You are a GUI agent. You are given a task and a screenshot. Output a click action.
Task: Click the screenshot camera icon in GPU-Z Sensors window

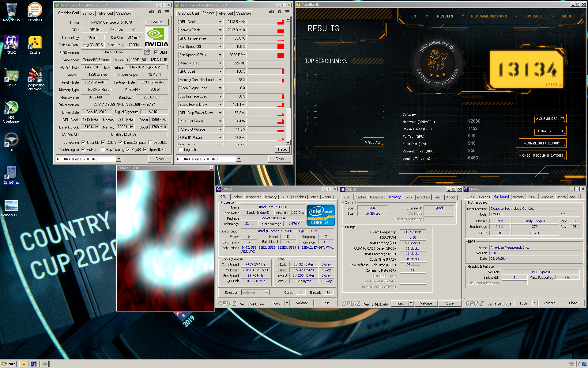click(271, 12)
